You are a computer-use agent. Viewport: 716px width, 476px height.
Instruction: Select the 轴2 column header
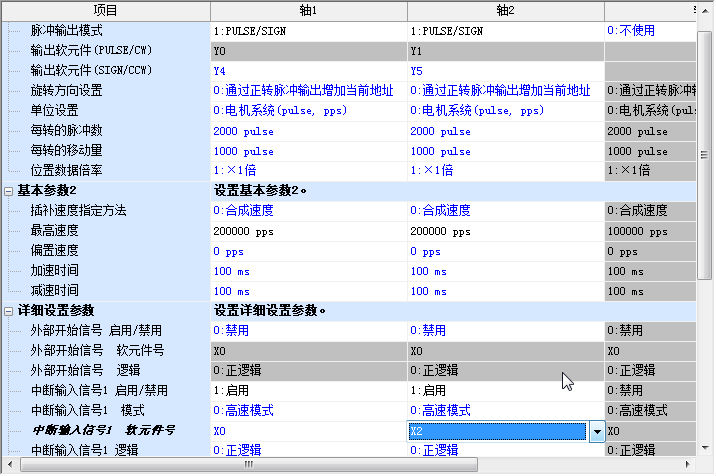click(505, 10)
